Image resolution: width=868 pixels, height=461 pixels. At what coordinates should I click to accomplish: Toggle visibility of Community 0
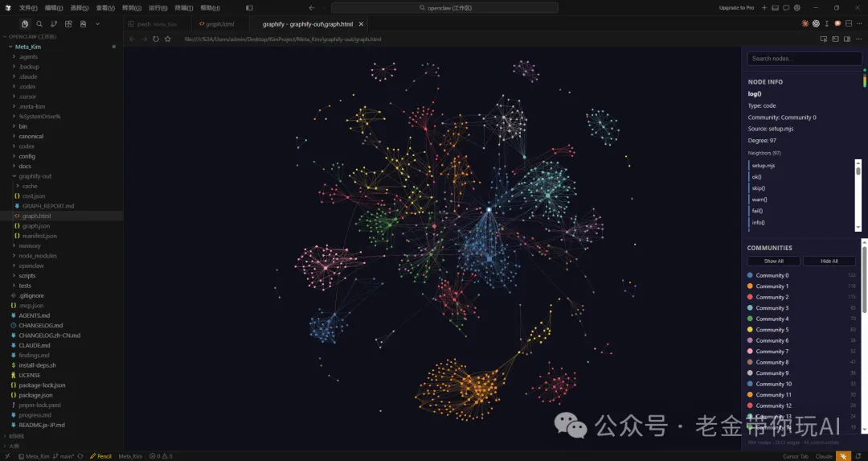(x=772, y=275)
